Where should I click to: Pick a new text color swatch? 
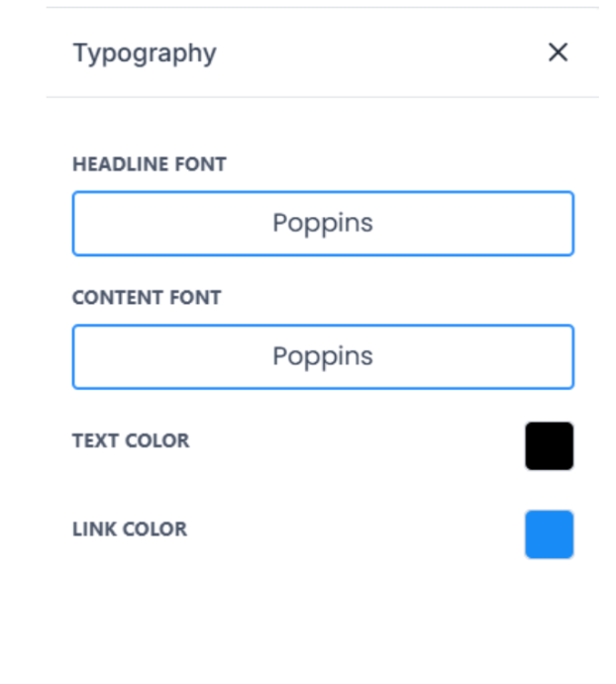click(x=549, y=445)
